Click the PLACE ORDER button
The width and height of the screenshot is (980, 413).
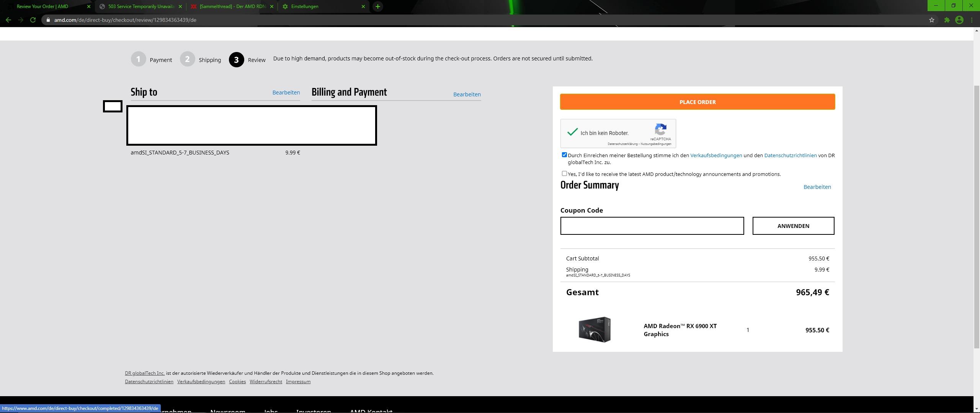pos(697,102)
